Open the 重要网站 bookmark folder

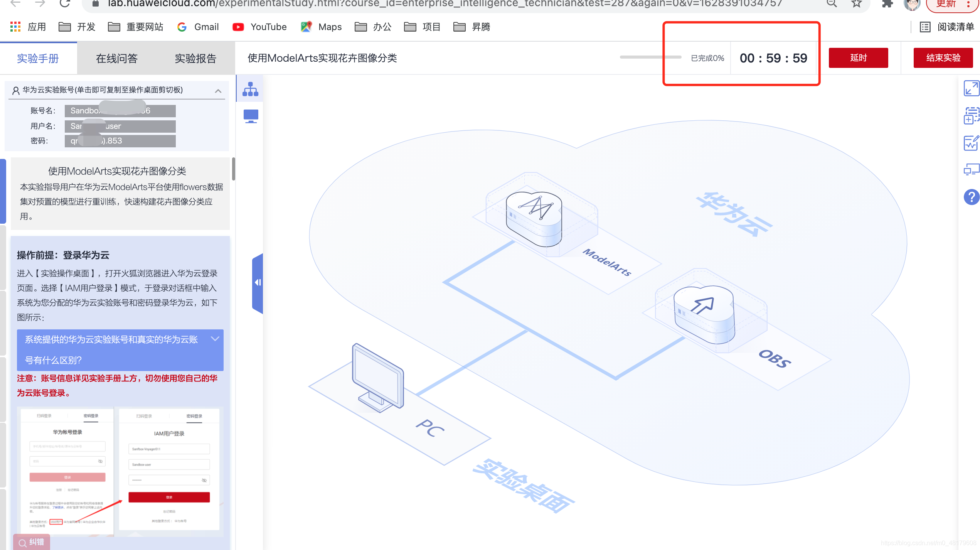tap(136, 27)
